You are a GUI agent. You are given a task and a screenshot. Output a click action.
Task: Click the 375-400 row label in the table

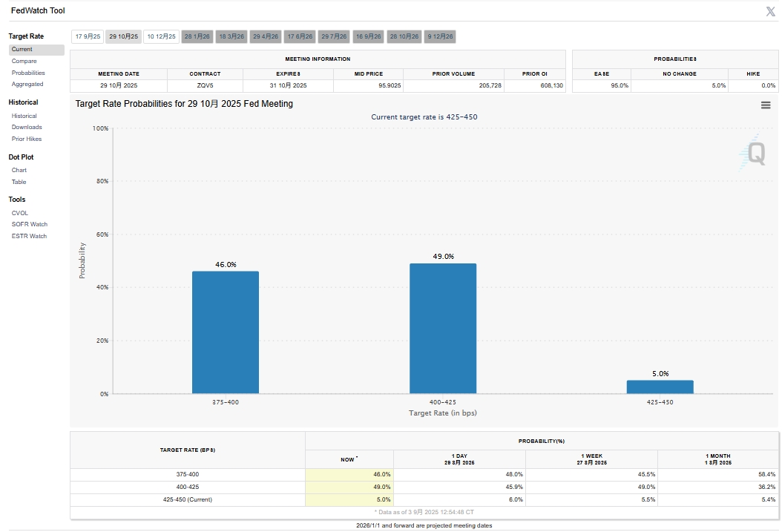188,475
